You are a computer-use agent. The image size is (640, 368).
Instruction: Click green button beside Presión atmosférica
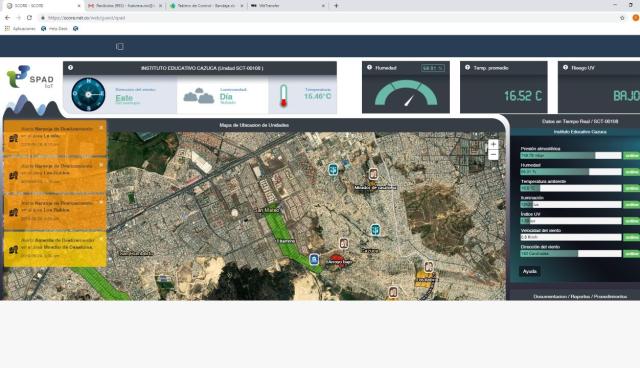[x=631, y=155]
